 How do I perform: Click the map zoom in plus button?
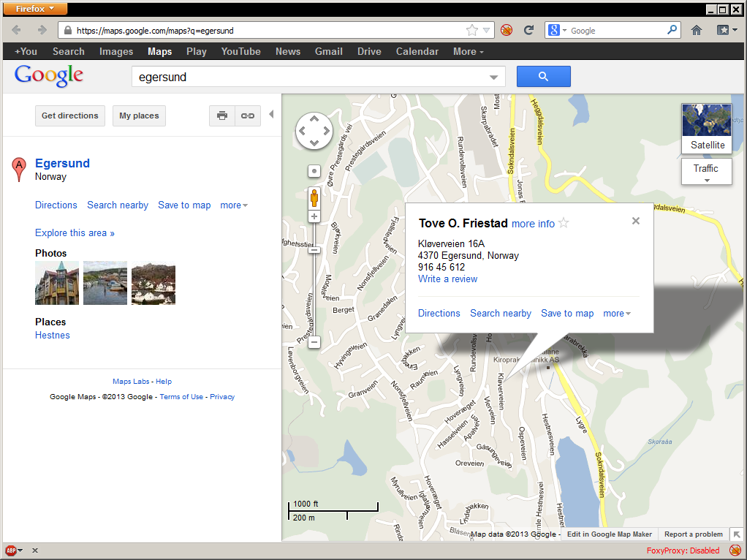pos(314,217)
